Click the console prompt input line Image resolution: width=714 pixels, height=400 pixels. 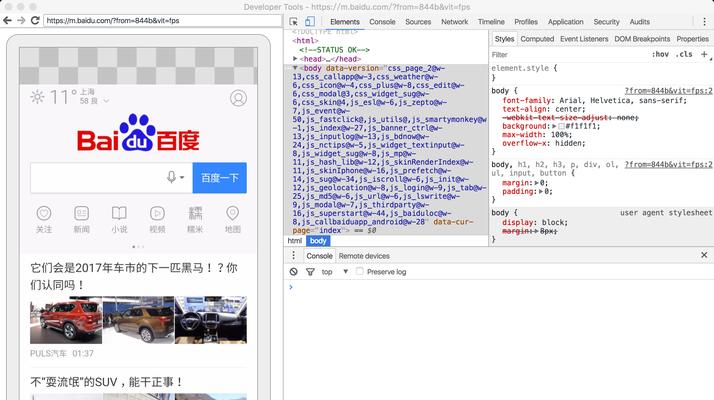501,287
